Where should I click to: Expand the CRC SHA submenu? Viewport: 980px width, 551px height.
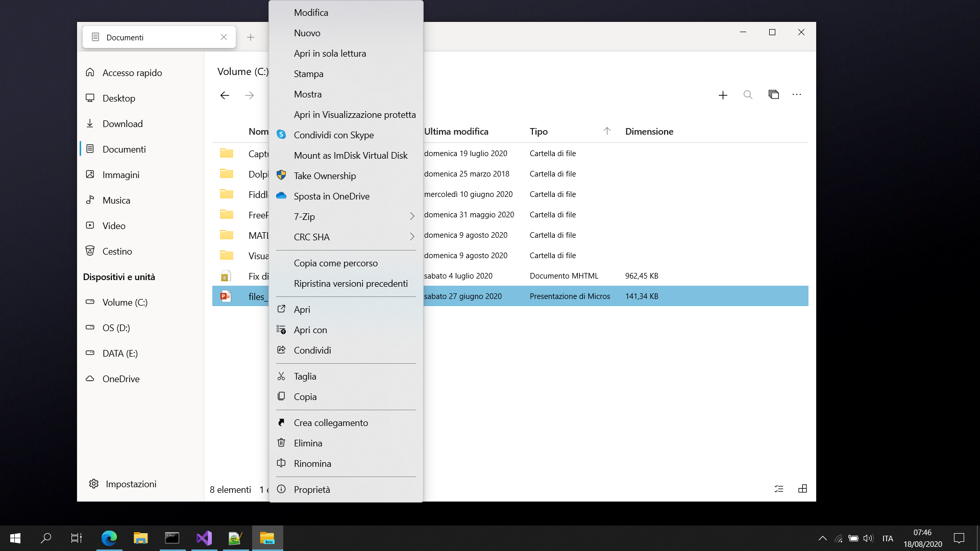(x=346, y=237)
